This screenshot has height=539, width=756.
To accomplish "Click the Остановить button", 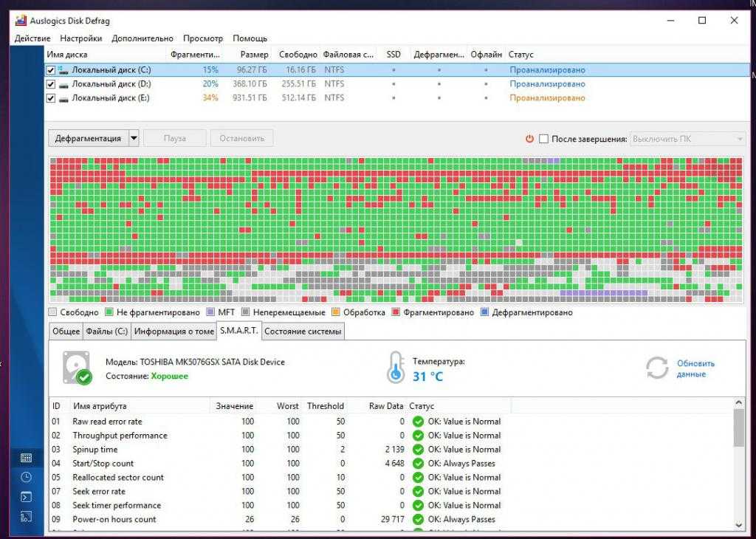I will (x=241, y=138).
